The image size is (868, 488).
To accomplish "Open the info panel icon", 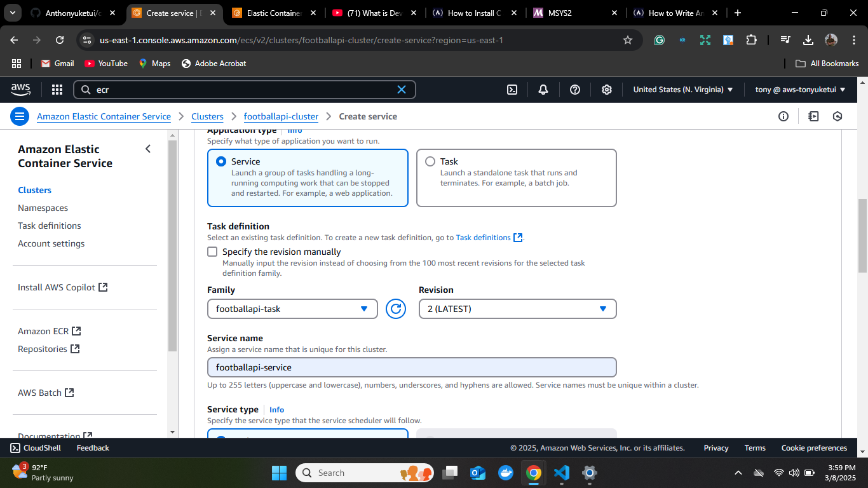I will (783, 116).
